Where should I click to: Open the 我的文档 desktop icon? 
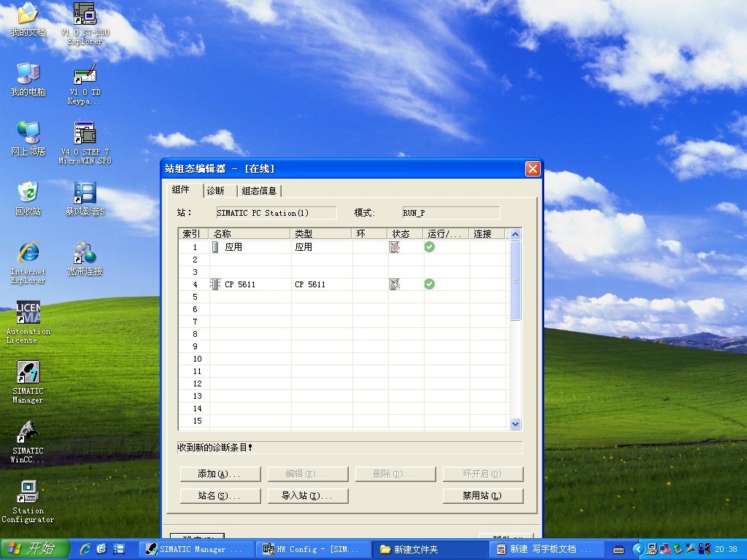coord(28,20)
